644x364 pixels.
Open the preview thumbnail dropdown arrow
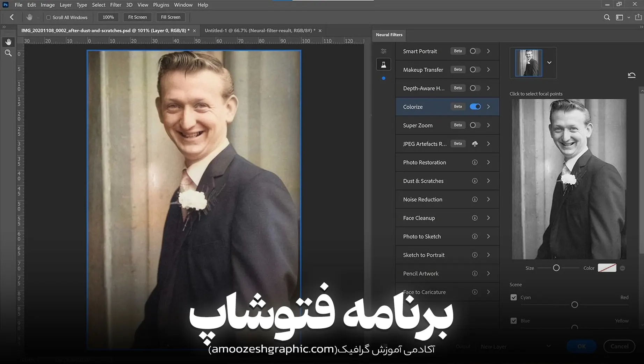click(x=549, y=63)
